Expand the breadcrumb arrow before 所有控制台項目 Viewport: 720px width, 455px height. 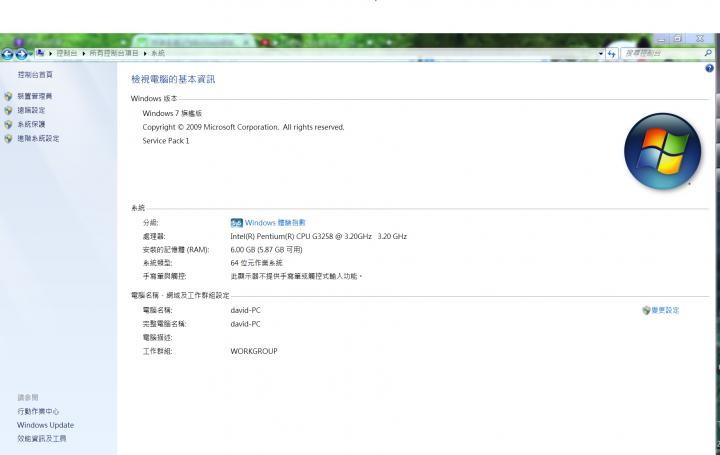(x=84, y=54)
